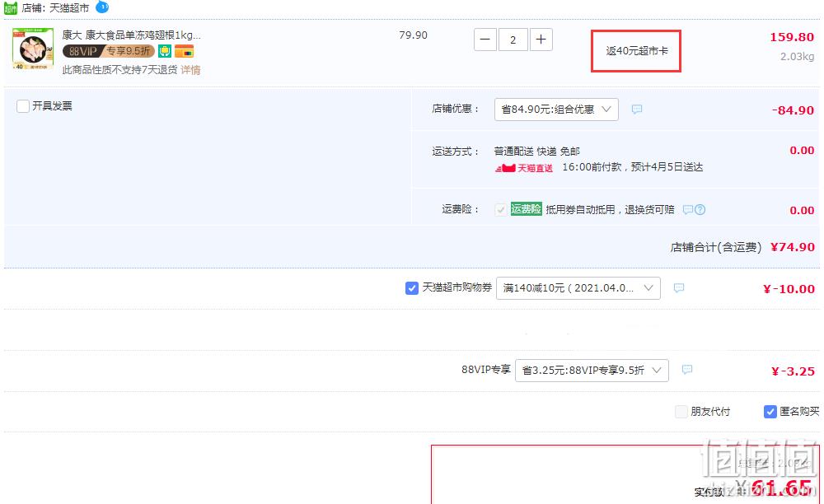This screenshot has height=504, width=824.
Task: Increase quantity with the plus button
Action: coord(541,40)
